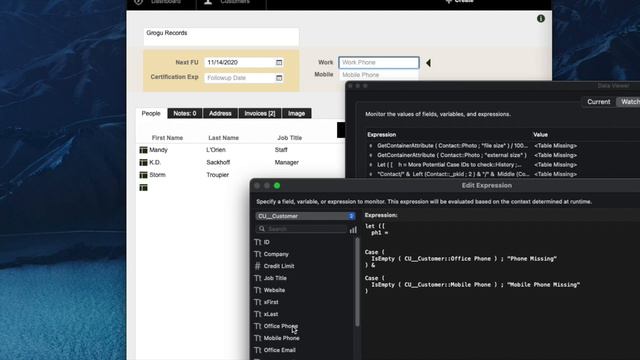Click the Grogu Records company name field
This screenshot has width=640, height=360.
[x=221, y=37]
